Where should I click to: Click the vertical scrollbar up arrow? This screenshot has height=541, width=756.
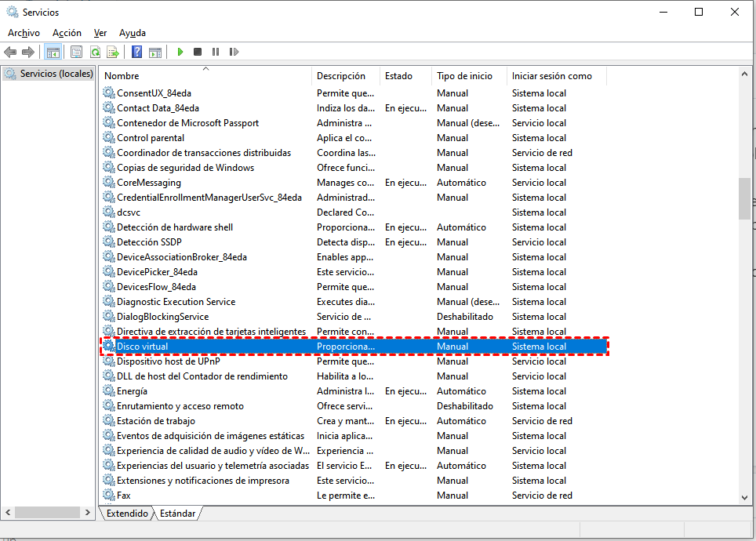[x=744, y=74]
